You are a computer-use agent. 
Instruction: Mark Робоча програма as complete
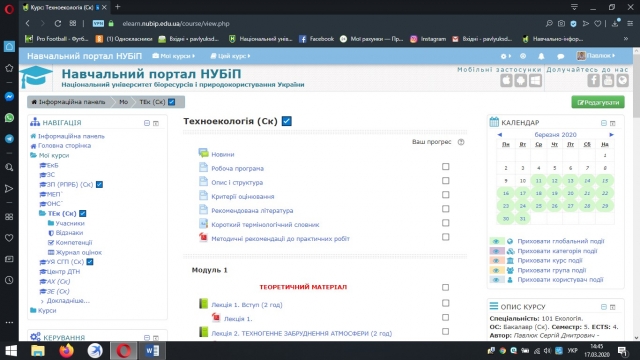pyautogui.click(x=446, y=167)
